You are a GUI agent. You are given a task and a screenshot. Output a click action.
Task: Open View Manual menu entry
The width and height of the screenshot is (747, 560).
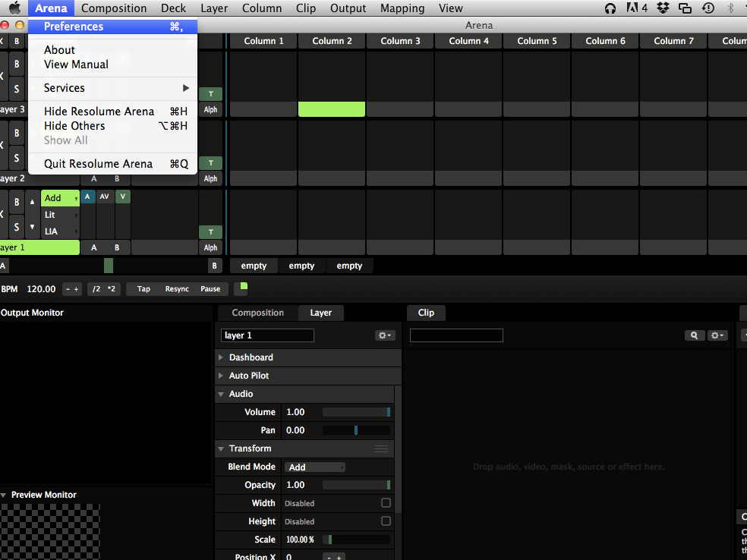76,64
